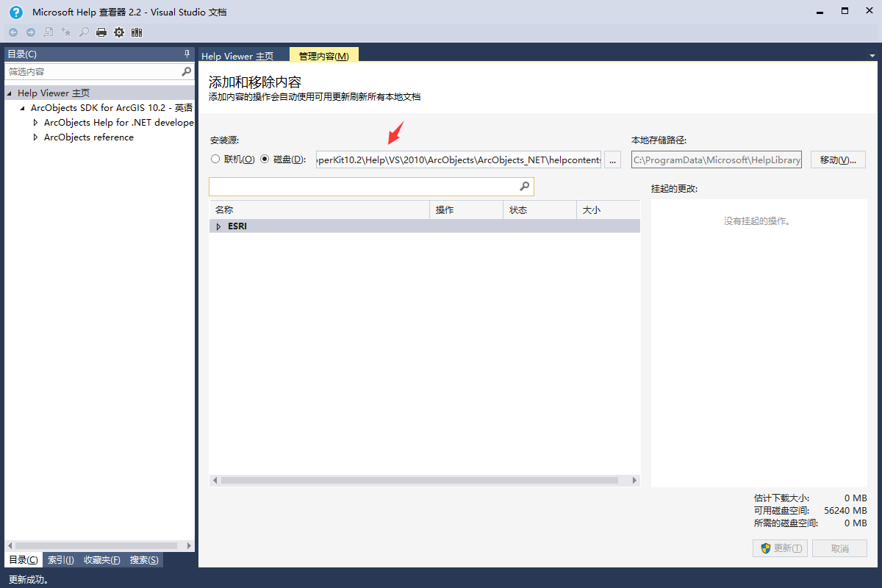Click the Print icon in the toolbar
This screenshot has width=882, height=588.
[x=101, y=32]
